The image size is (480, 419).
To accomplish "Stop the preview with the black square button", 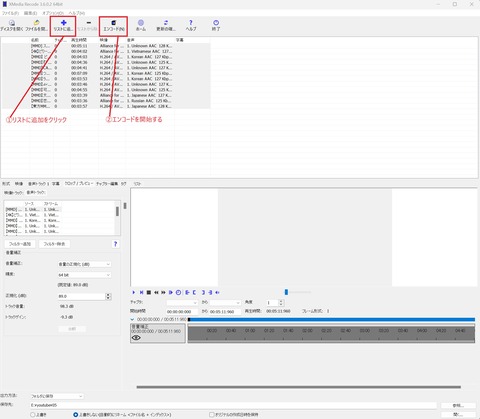I will point(149,292).
